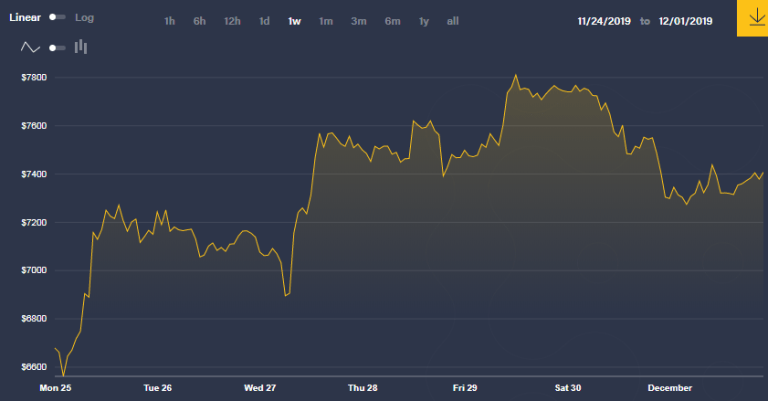Image resolution: width=768 pixels, height=401 pixels.
Task: Select the 6h time range
Action: click(199, 21)
